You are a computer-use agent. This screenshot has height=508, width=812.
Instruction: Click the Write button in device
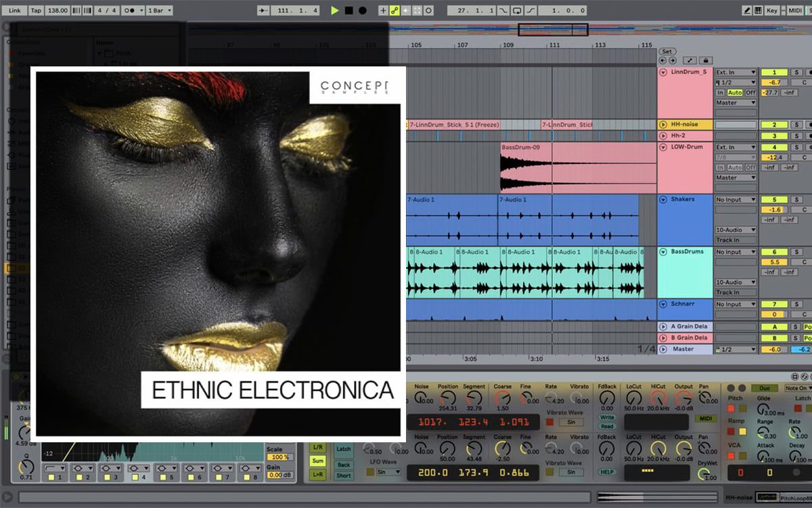click(x=607, y=418)
